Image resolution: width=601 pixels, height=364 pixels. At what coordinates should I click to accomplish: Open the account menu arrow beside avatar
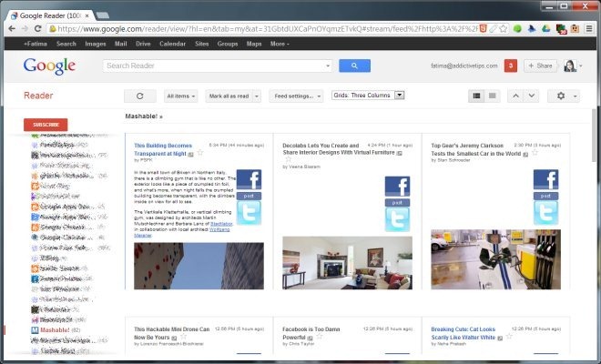[x=581, y=66]
